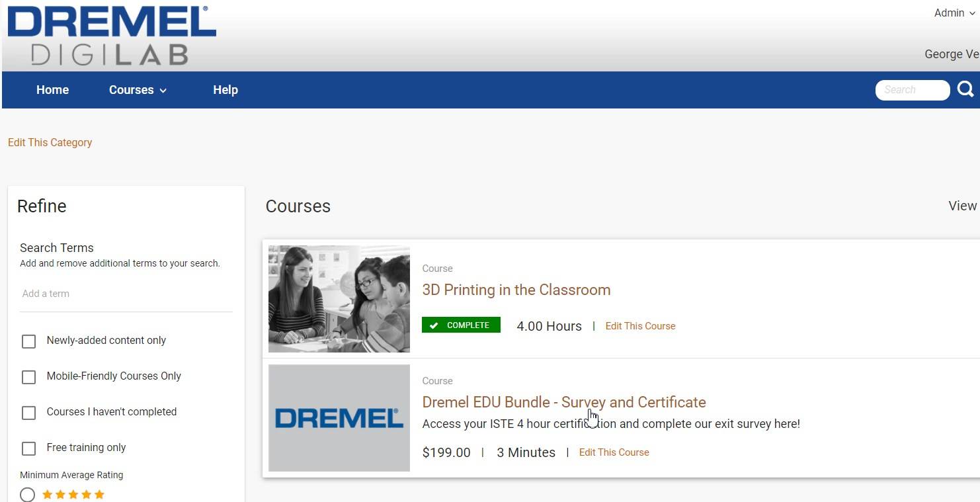Click the Refine panel heading
The height and width of the screenshot is (502, 980).
point(42,206)
